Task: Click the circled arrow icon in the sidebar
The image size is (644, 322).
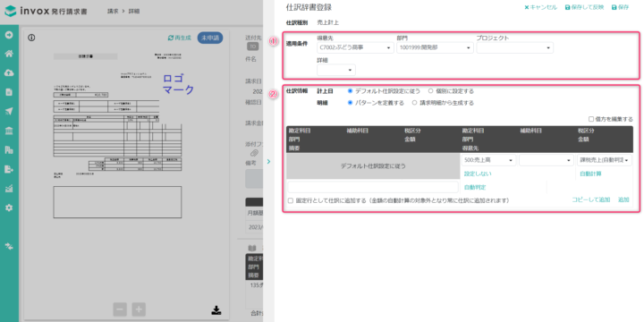Action: 9,35
